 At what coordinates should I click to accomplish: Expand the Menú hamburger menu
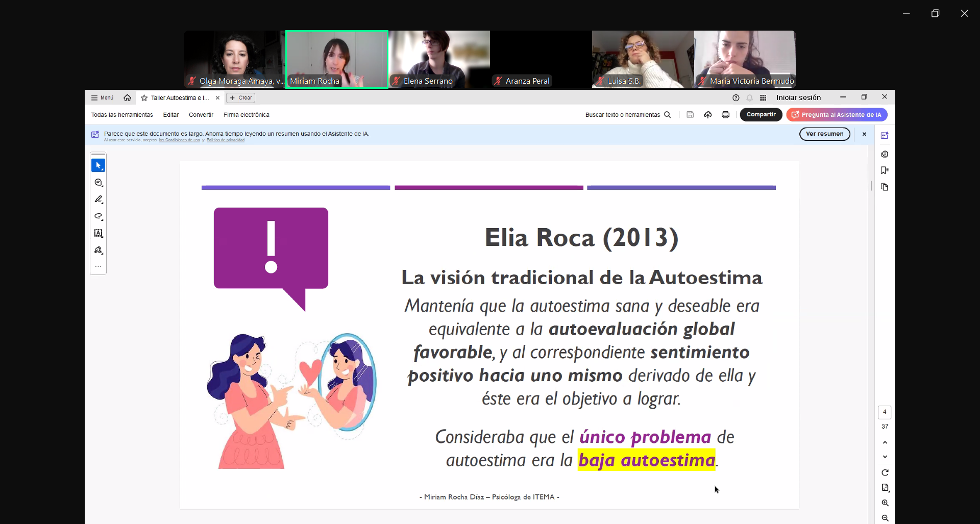[x=102, y=98]
